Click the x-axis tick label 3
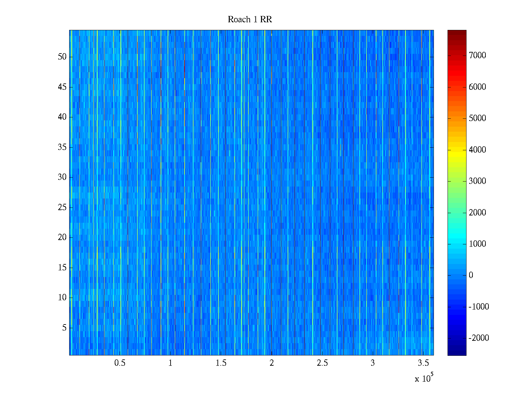532x399 pixels. coord(373,363)
